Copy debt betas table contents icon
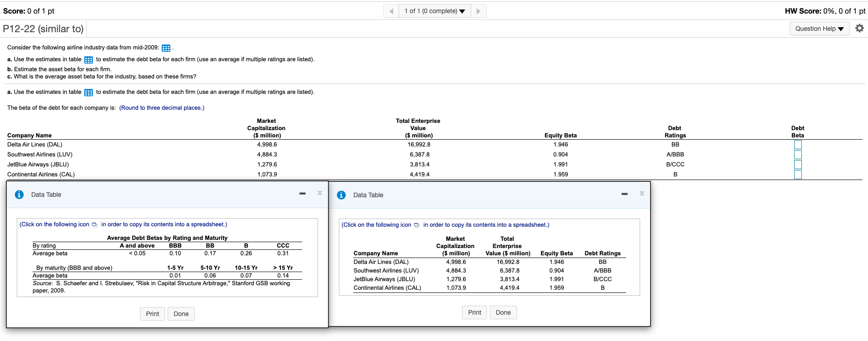The width and height of the screenshot is (868, 341). click(95, 225)
